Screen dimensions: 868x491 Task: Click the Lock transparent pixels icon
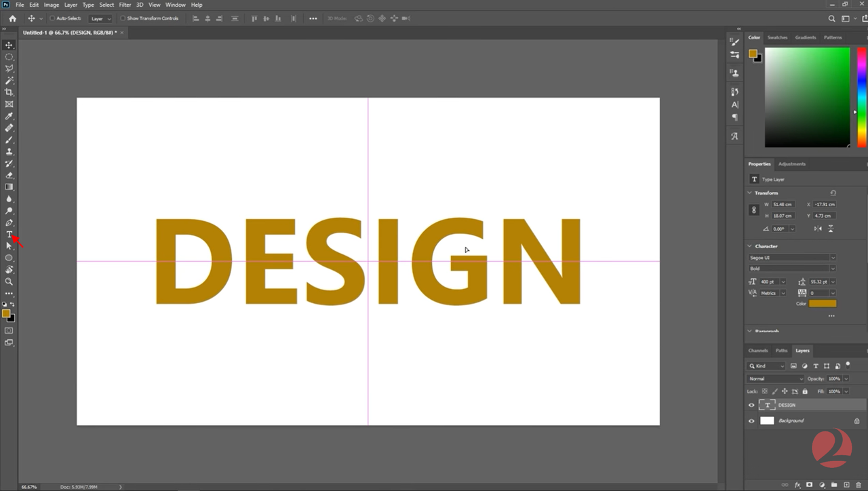pos(763,391)
